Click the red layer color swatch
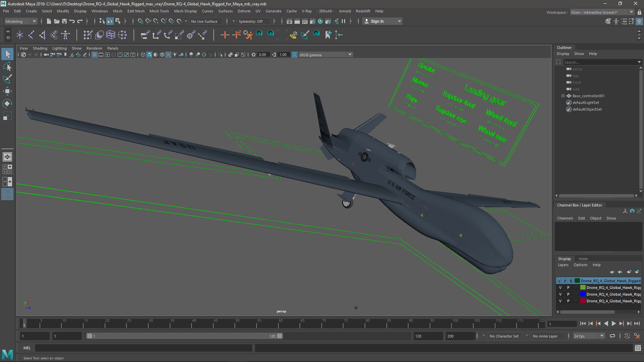This screenshot has width=644, height=362. pyautogui.click(x=583, y=301)
